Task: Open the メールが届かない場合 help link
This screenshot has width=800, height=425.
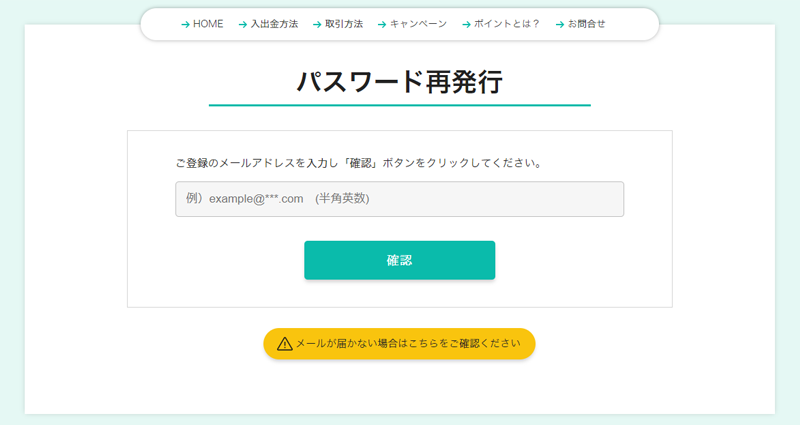Action: (x=399, y=343)
